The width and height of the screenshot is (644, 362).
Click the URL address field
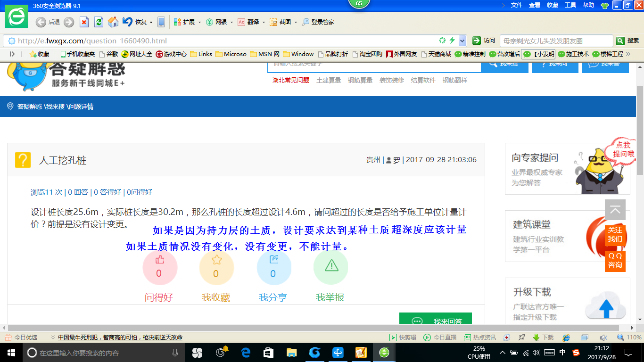point(226,41)
